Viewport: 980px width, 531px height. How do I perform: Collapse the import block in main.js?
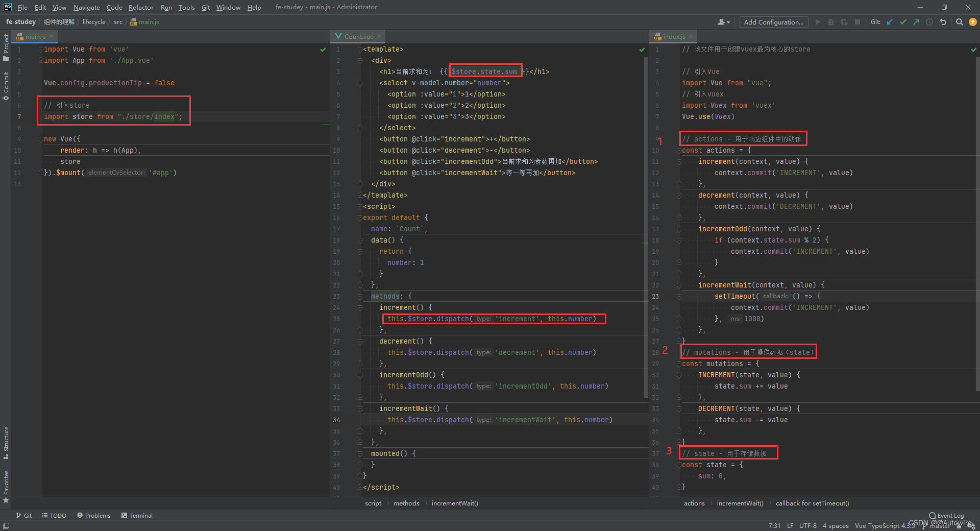(41, 50)
